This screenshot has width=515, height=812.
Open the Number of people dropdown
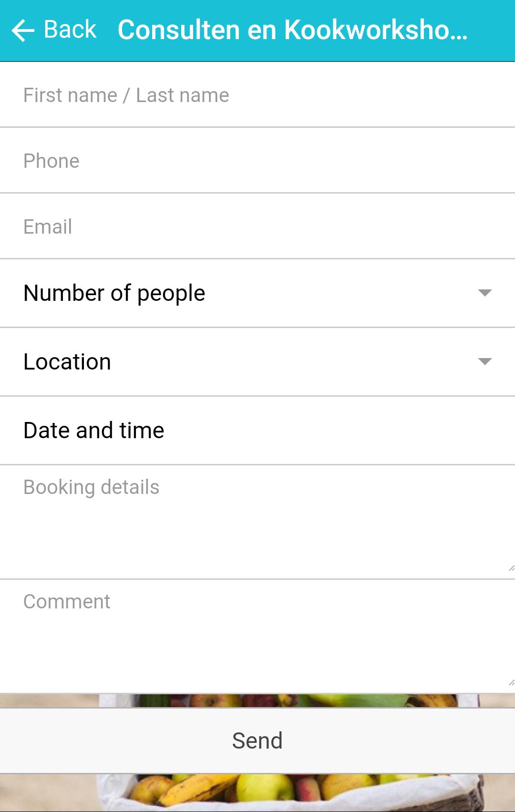point(238,293)
